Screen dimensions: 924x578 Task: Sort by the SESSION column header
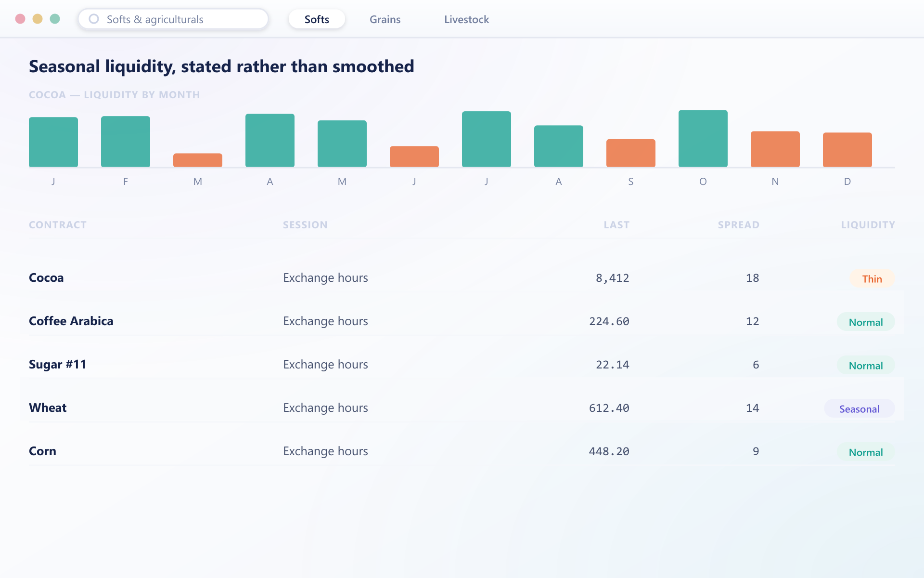pyautogui.click(x=305, y=225)
